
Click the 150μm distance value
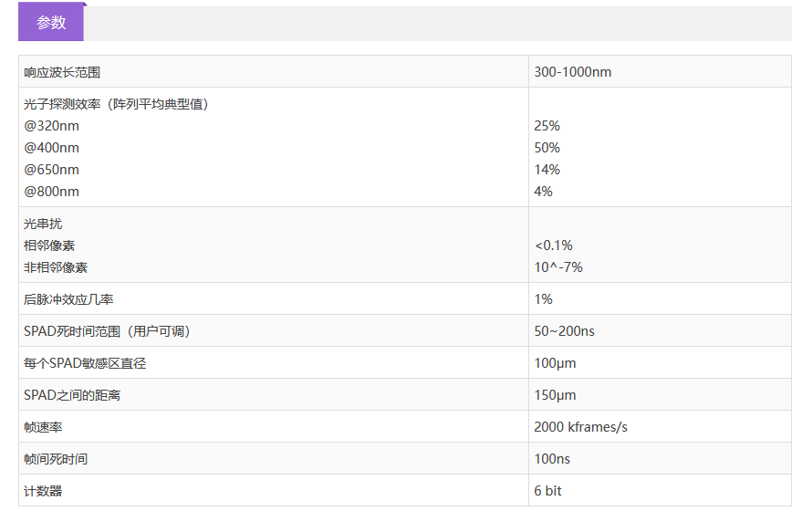[555, 395]
